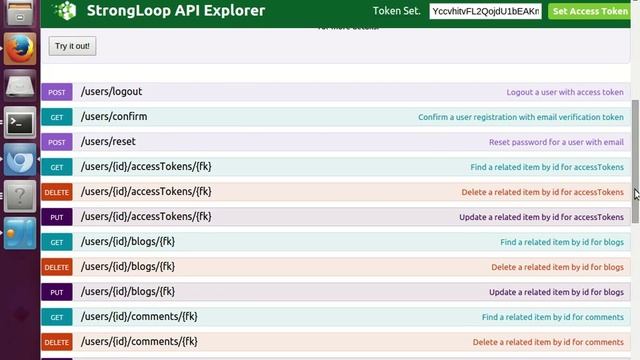Image resolution: width=640 pixels, height=360 pixels.
Task: Expand PUT row's /users/{id}/accessTokens/{fk} path
Action: (146, 216)
